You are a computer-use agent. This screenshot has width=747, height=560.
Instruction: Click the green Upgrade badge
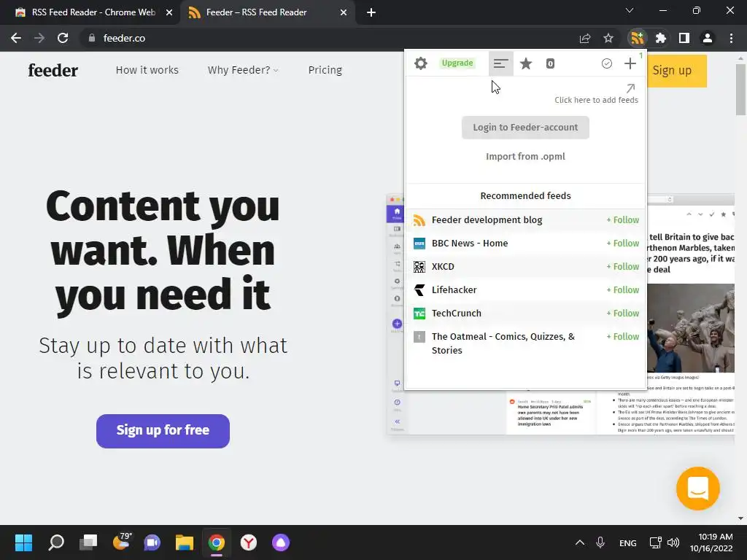[457, 63]
